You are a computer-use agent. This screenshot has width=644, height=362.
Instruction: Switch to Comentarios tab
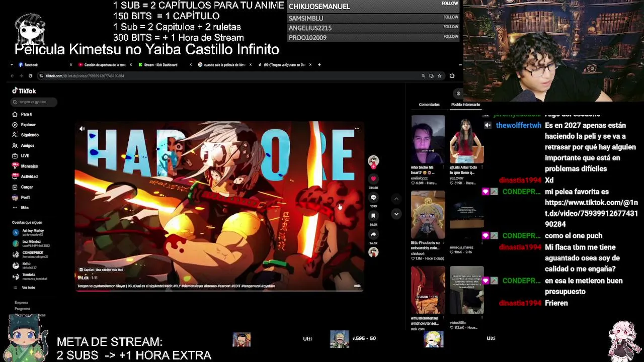coord(429,105)
